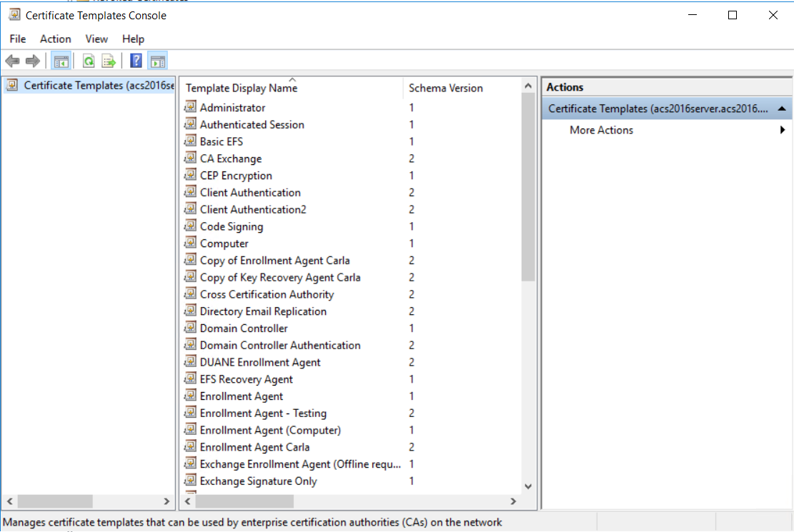
Task: Click the Refresh toolbar icon
Action: (x=89, y=61)
